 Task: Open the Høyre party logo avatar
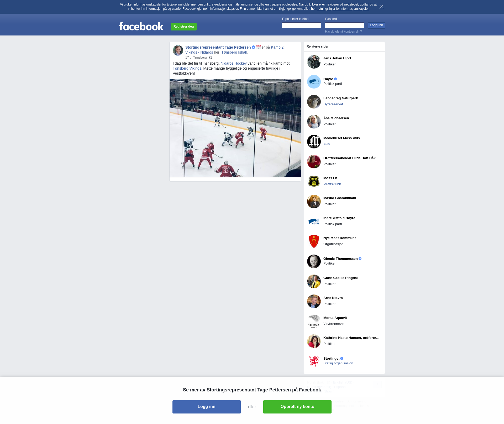coord(314,82)
